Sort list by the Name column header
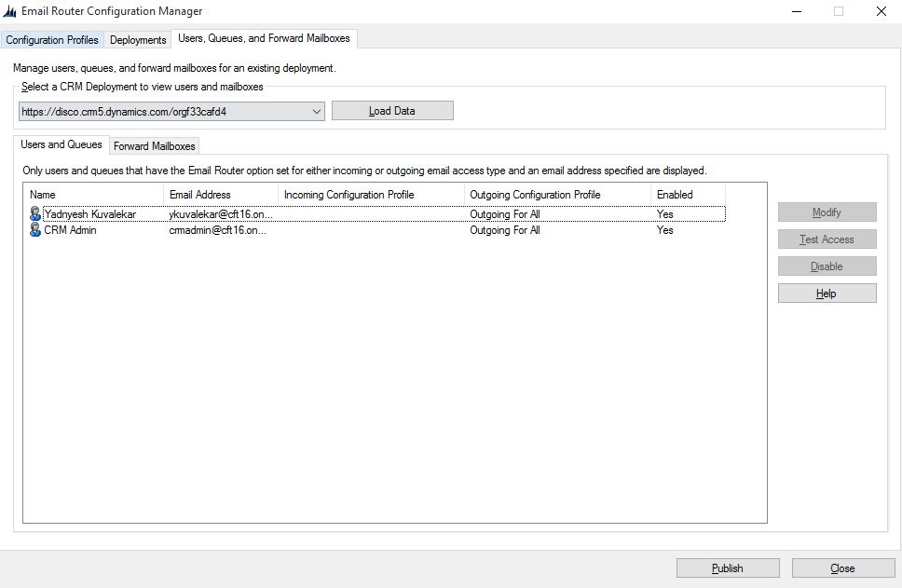902x588 pixels. [x=94, y=195]
